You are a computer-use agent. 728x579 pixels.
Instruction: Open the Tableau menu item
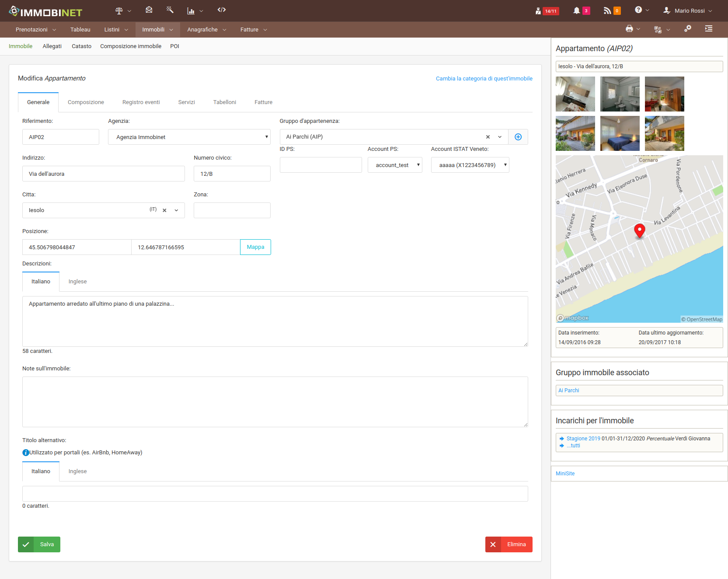[x=80, y=30]
